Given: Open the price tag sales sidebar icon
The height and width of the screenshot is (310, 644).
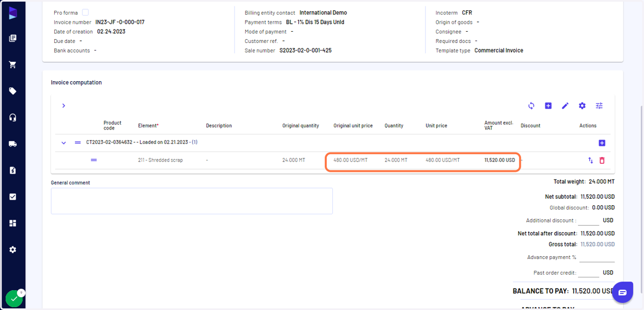Looking at the screenshot, I should click(13, 91).
